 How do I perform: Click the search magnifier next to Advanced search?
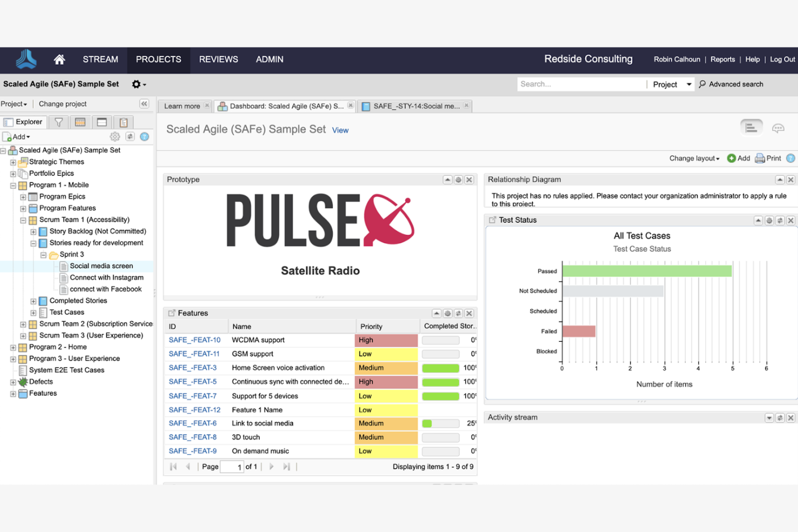(702, 84)
